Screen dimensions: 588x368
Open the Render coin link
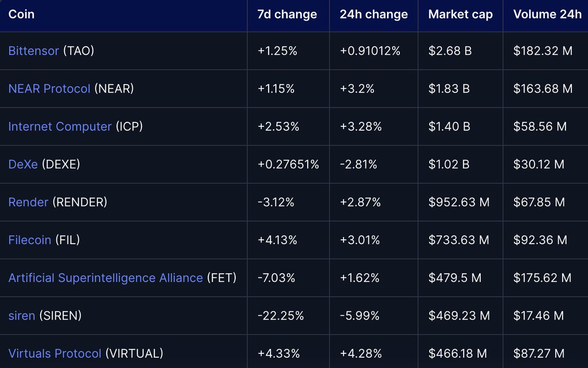click(28, 202)
